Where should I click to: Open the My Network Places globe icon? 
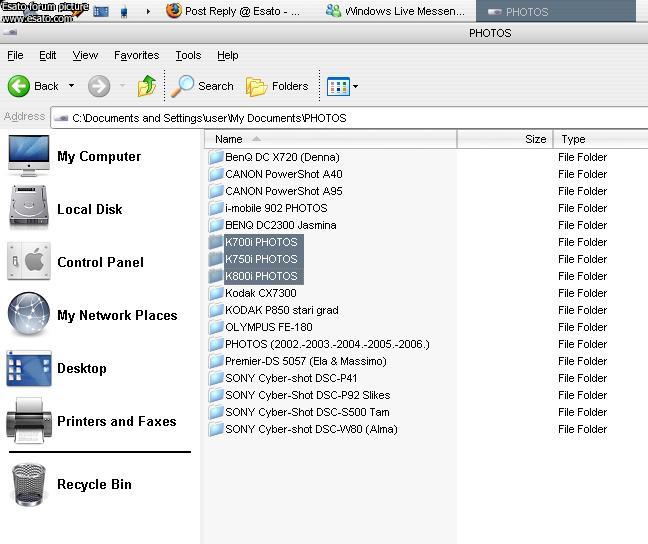[x=29, y=314]
